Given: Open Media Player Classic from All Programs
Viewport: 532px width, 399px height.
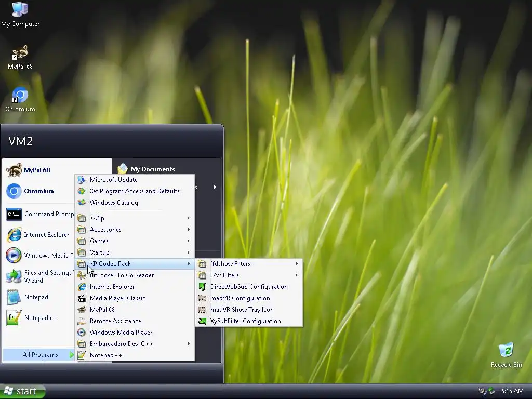Looking at the screenshot, I should 135,298.
